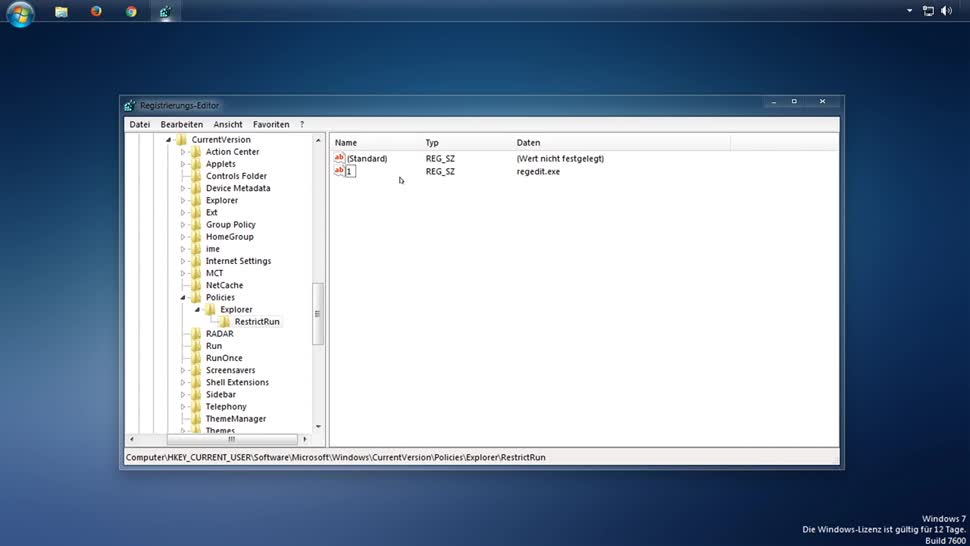This screenshot has height=546, width=970.
Task: Collapse the Policies tree node
Action: [x=182, y=297]
